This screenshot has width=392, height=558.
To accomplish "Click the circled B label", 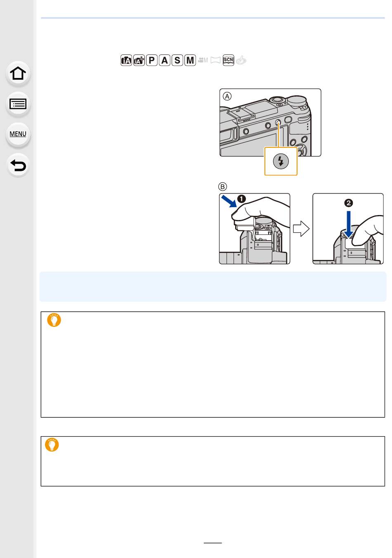I will (x=223, y=186).
